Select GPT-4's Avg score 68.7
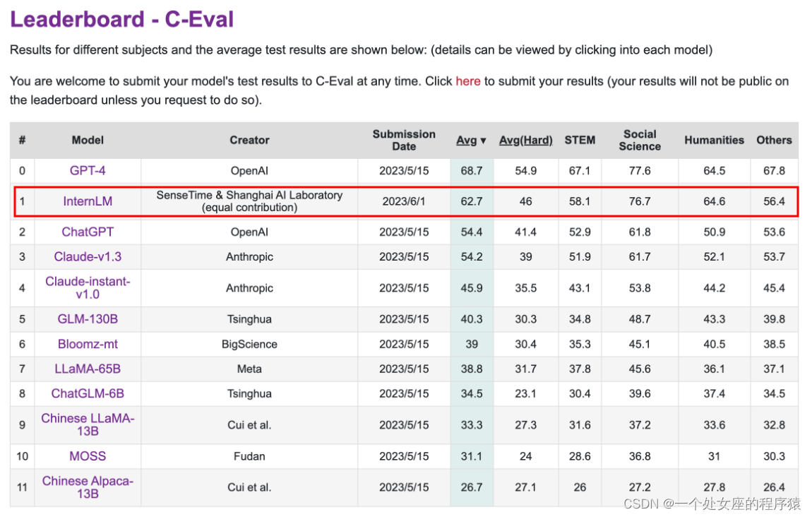The height and width of the screenshot is (517, 812). pyautogui.click(x=471, y=170)
